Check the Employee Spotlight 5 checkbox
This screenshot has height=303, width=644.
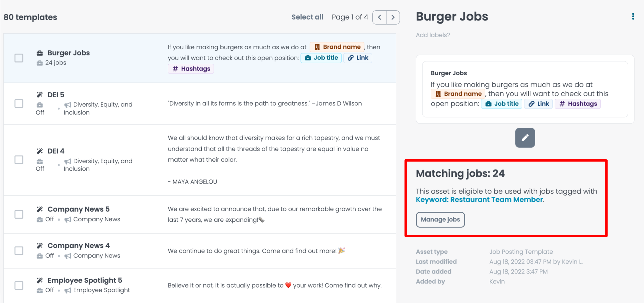click(x=19, y=285)
